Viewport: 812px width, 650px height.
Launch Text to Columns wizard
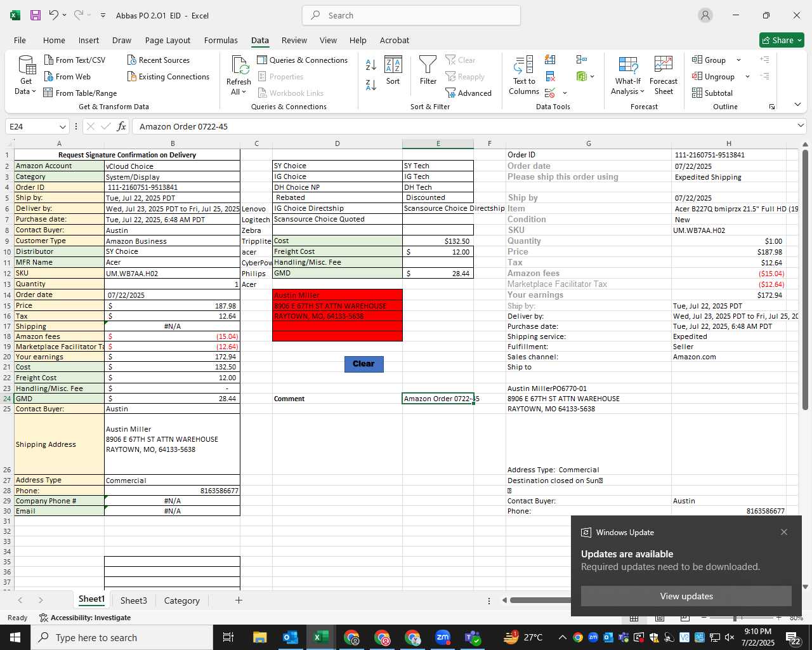coord(524,76)
